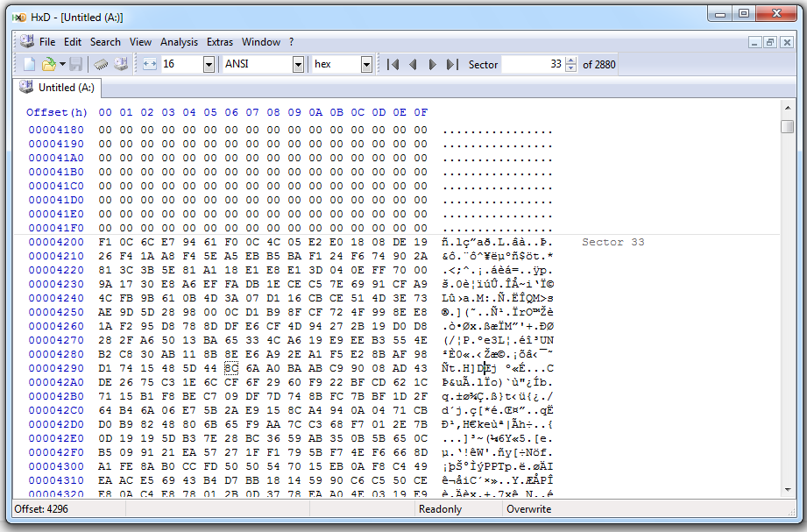Click byte F1 at offset 00004200
Screen dimensions: 807x532
105,242
